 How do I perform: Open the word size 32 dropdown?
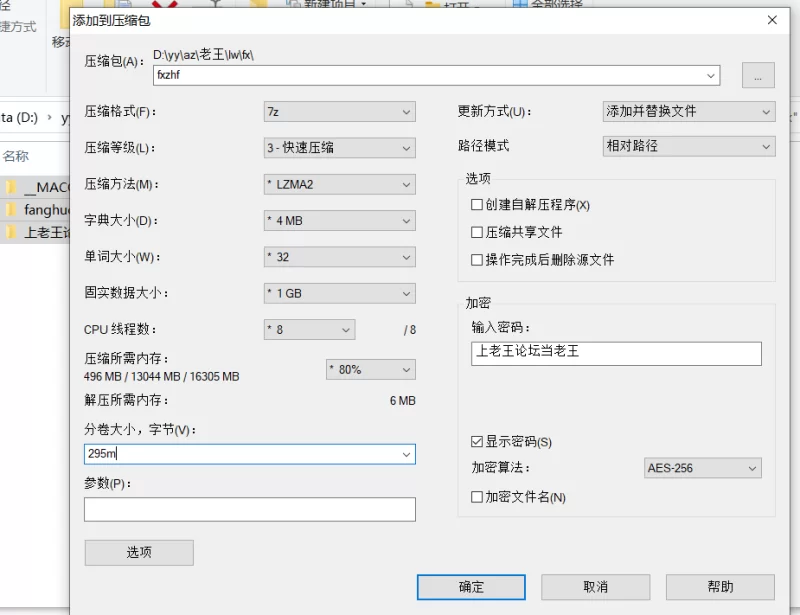click(340, 257)
